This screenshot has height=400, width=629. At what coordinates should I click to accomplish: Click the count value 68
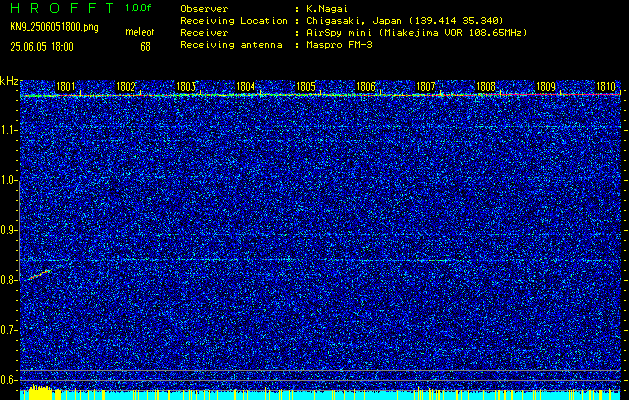click(145, 47)
